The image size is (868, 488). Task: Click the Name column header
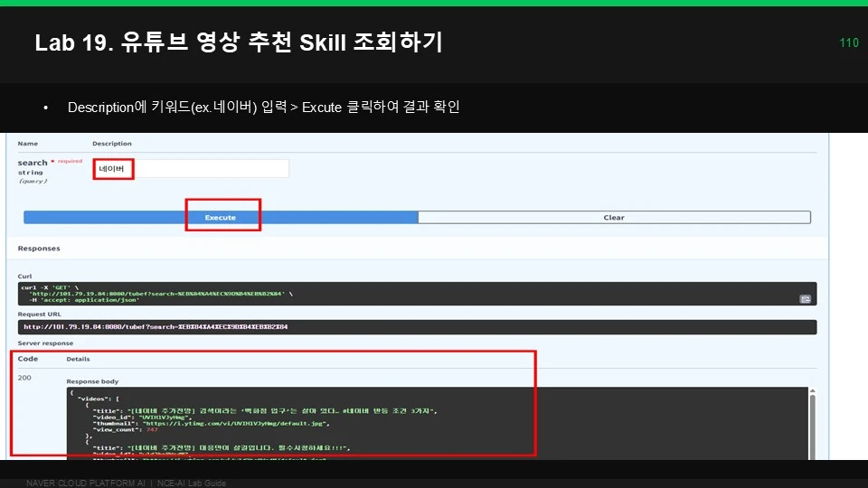28,144
